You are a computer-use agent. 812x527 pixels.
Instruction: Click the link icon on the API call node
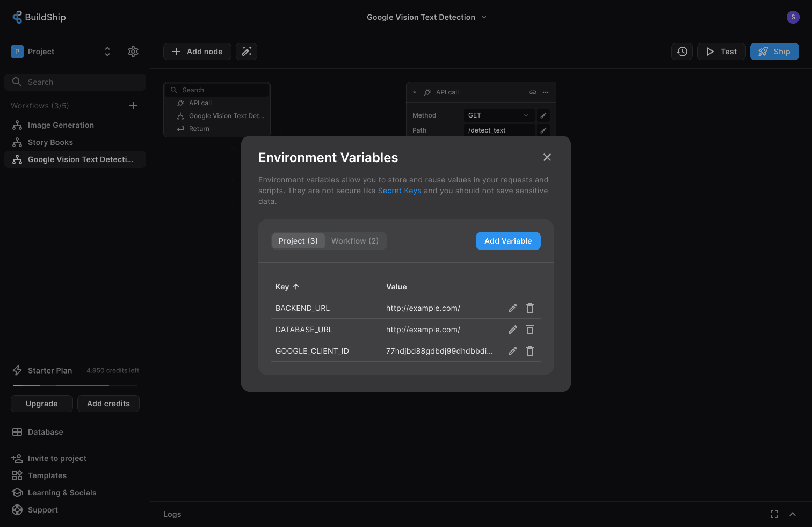point(532,92)
